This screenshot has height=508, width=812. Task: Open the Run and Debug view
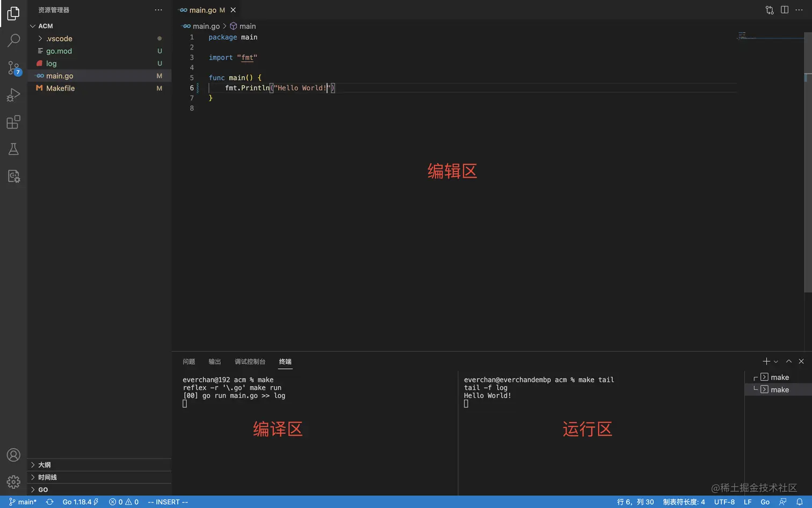[x=13, y=95]
